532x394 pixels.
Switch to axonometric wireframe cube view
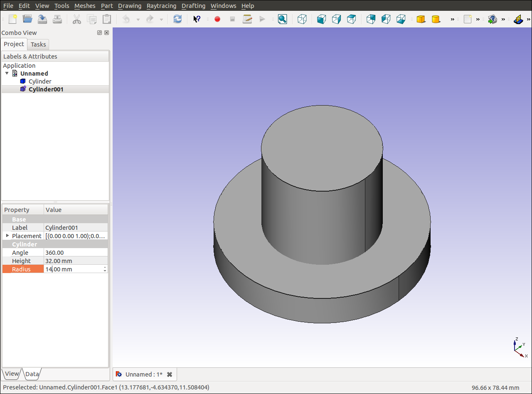pos(302,19)
